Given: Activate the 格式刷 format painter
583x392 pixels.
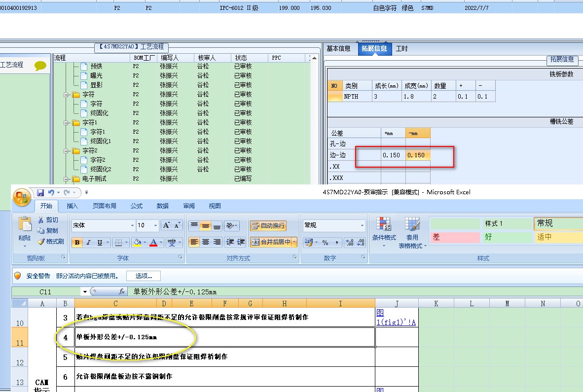Looking at the screenshot, I should (51, 242).
